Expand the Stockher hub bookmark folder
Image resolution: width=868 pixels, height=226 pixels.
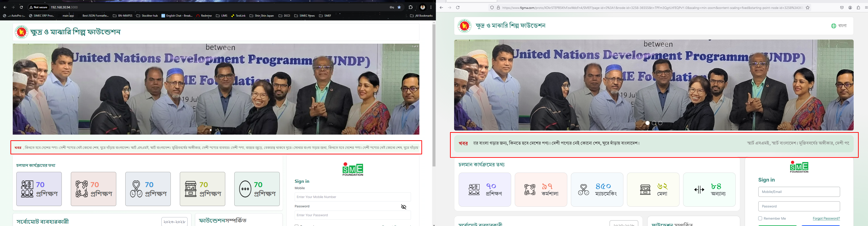[147, 15]
